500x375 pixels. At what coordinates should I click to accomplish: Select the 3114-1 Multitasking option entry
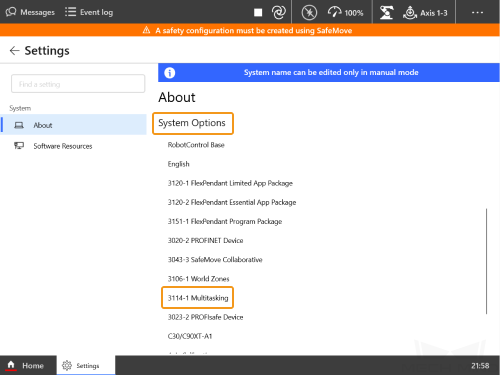coord(198,298)
